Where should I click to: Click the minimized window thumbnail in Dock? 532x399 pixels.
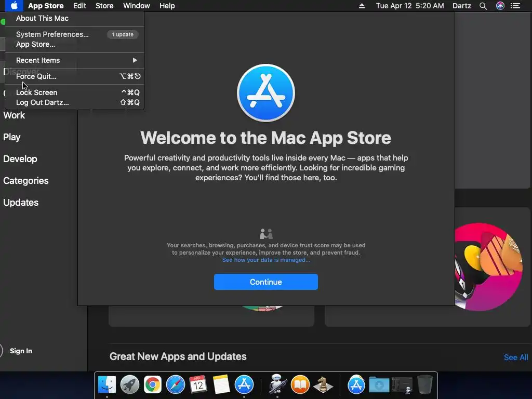point(402,385)
